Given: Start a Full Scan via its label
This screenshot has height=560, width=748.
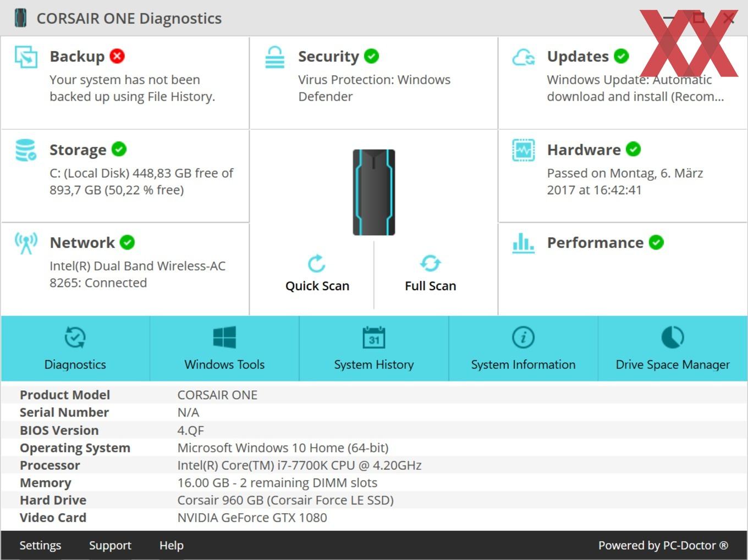Looking at the screenshot, I should point(431,286).
